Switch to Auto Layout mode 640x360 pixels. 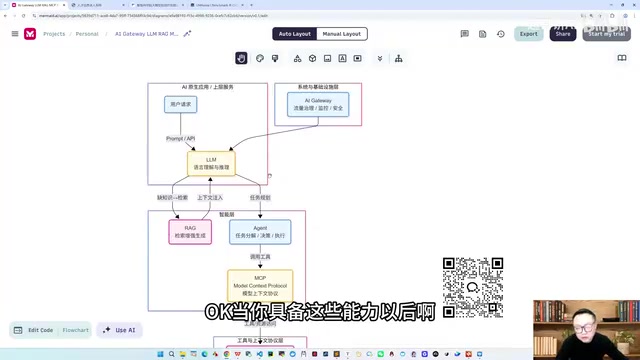tap(295, 34)
